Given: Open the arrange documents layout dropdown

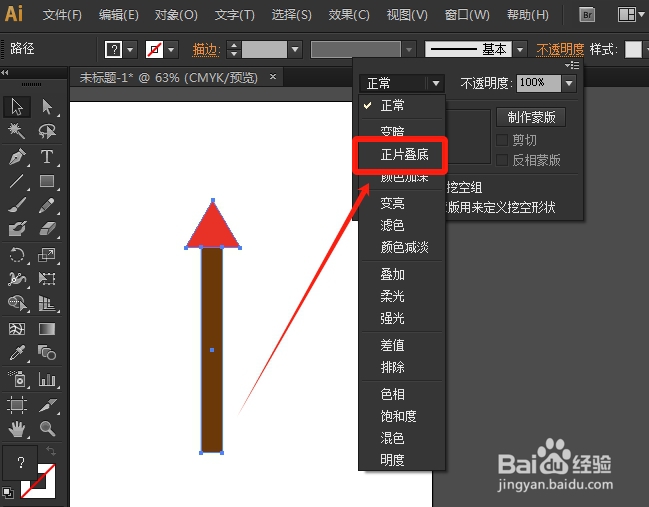Looking at the screenshot, I should point(631,15).
